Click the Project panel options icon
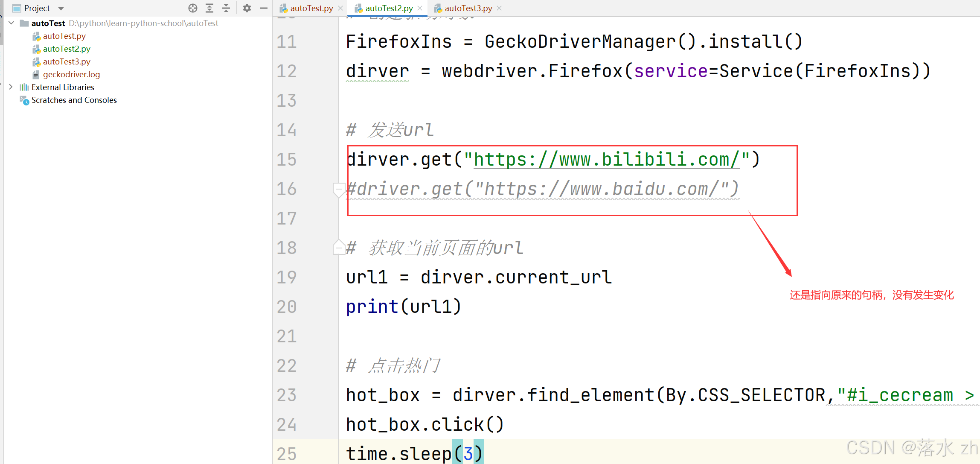The width and height of the screenshot is (980, 464). (x=247, y=8)
